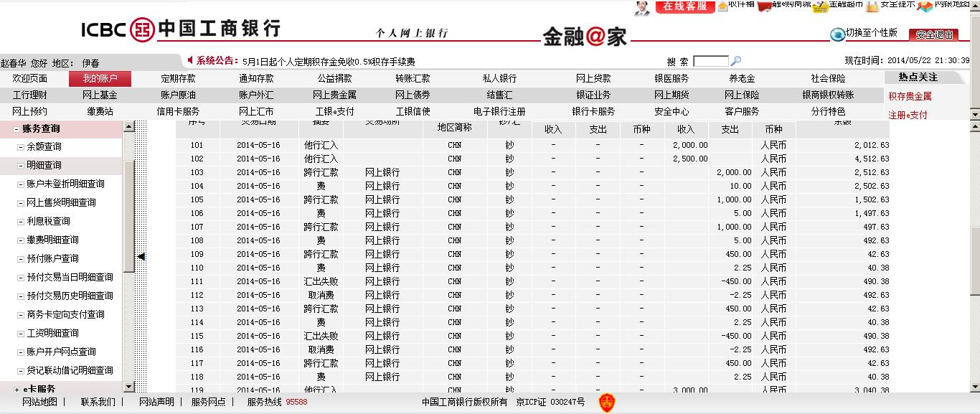Click the 切换至个性版 globe icon
Image resolution: width=980 pixels, height=414 pixels.
(837, 34)
